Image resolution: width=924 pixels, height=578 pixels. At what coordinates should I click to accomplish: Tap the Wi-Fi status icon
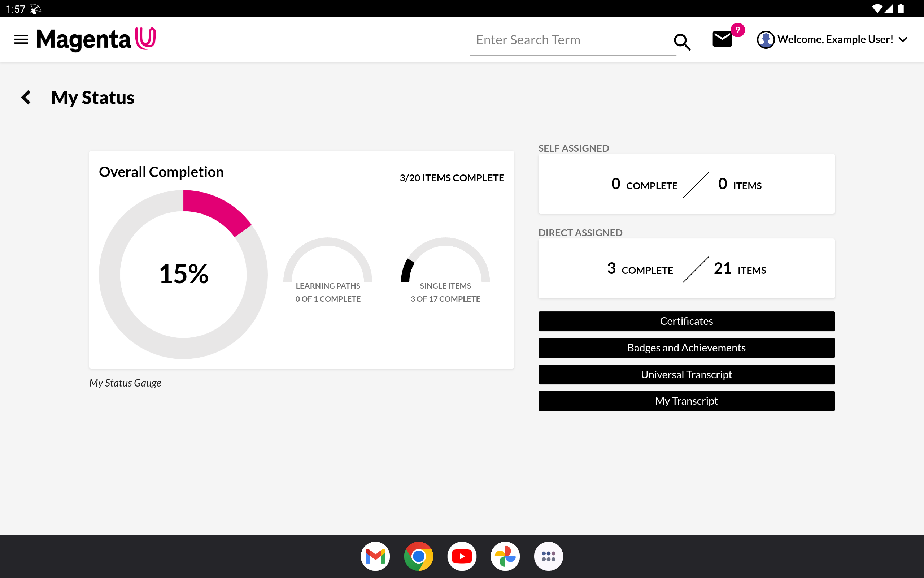[x=877, y=8]
